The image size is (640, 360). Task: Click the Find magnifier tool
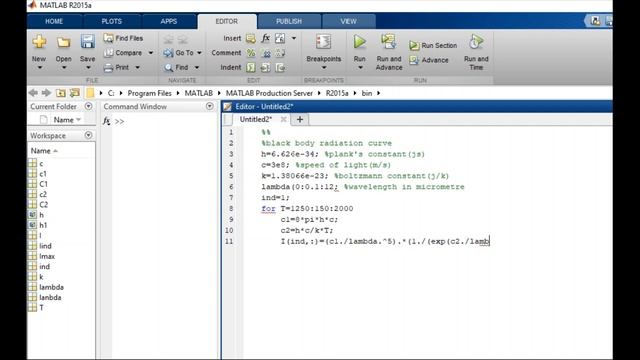[x=176, y=67]
